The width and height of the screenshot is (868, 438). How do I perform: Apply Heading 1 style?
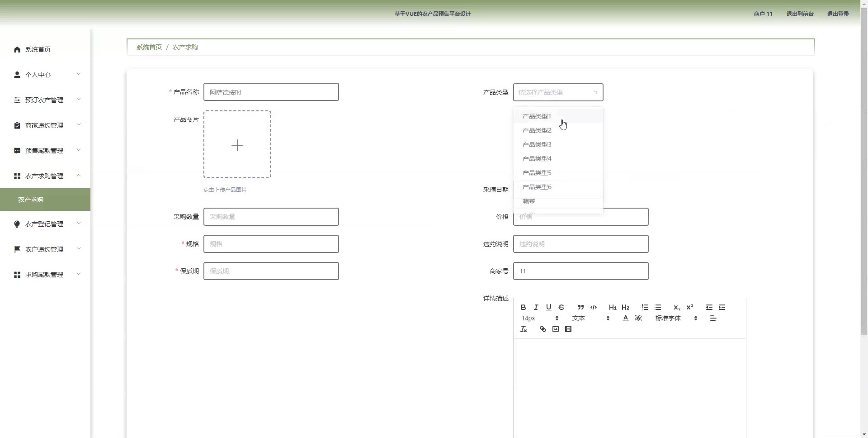click(613, 307)
